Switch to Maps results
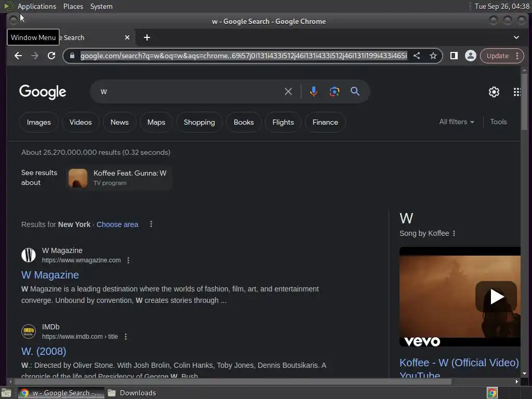 coord(156,122)
